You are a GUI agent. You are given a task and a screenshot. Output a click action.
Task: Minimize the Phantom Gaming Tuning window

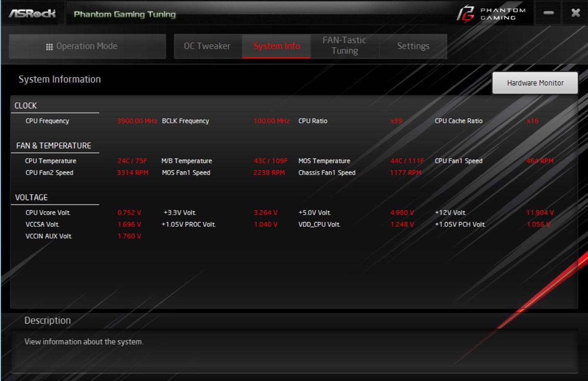(549, 13)
